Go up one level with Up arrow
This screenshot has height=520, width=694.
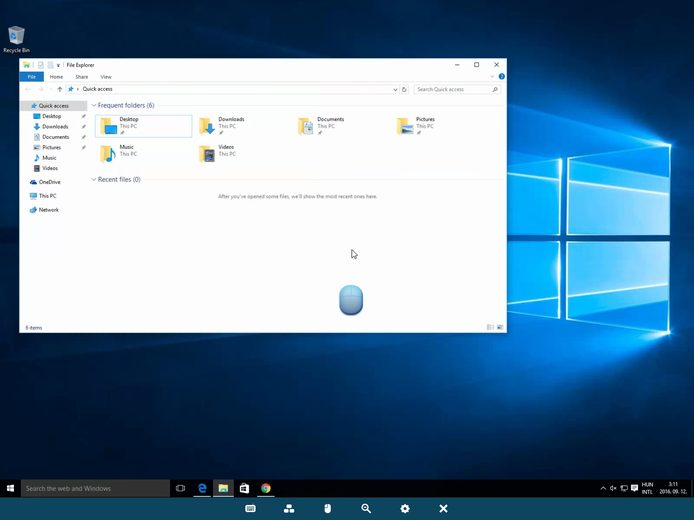(x=60, y=89)
